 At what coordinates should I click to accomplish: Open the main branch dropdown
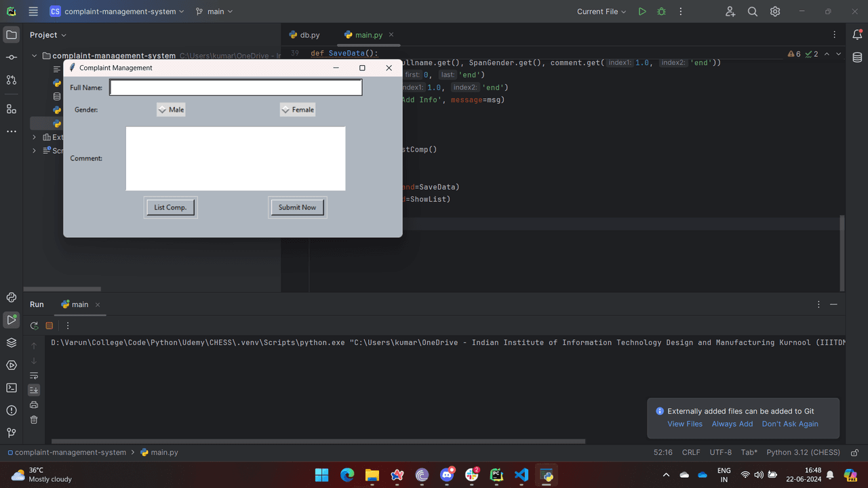(214, 12)
